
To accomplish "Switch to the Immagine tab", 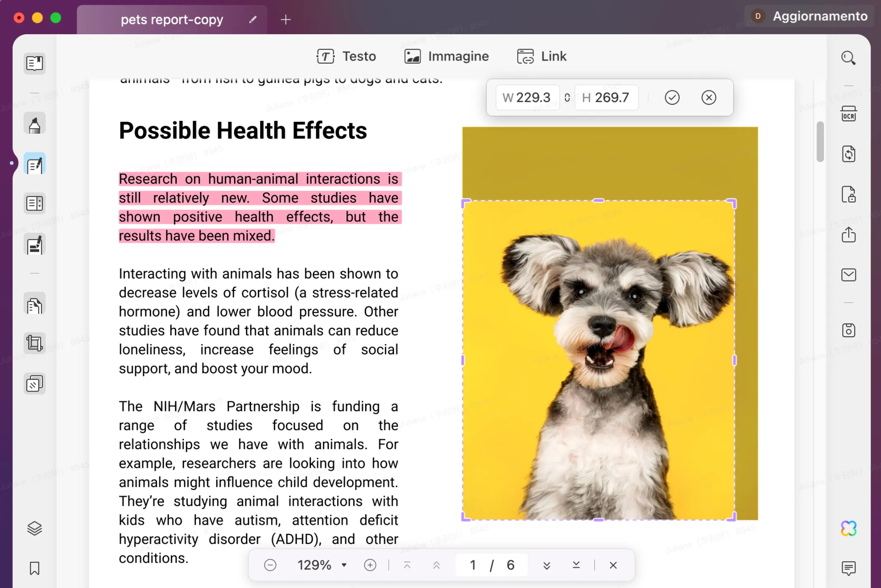I will click(446, 56).
